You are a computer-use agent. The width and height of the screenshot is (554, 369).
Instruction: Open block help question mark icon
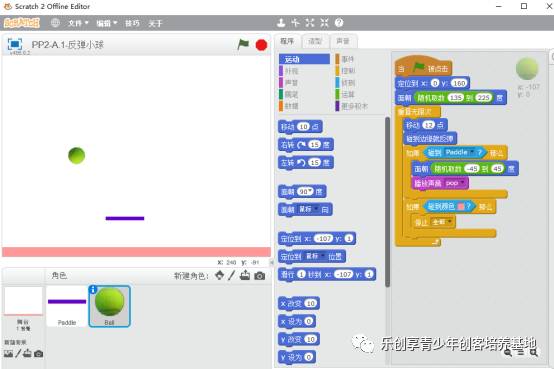click(x=339, y=23)
